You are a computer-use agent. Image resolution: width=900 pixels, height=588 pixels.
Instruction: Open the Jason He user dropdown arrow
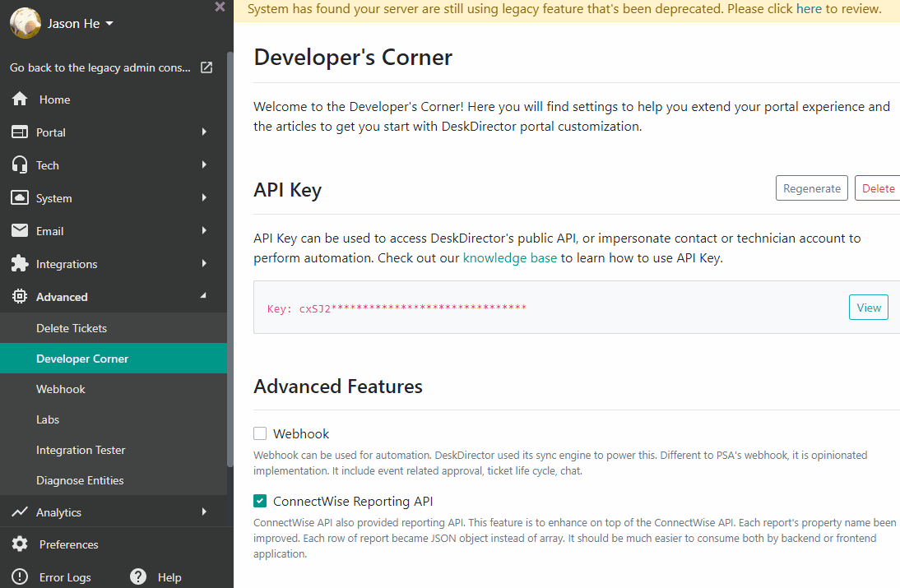pyautogui.click(x=109, y=24)
